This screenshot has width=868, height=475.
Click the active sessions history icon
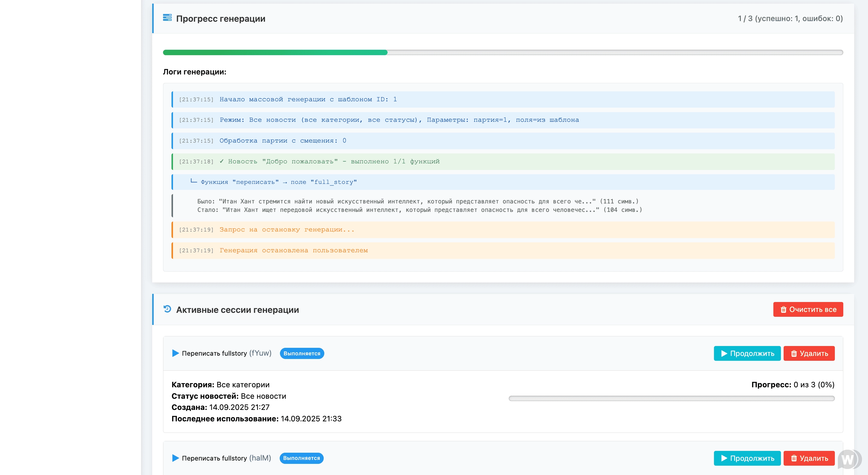[167, 309]
